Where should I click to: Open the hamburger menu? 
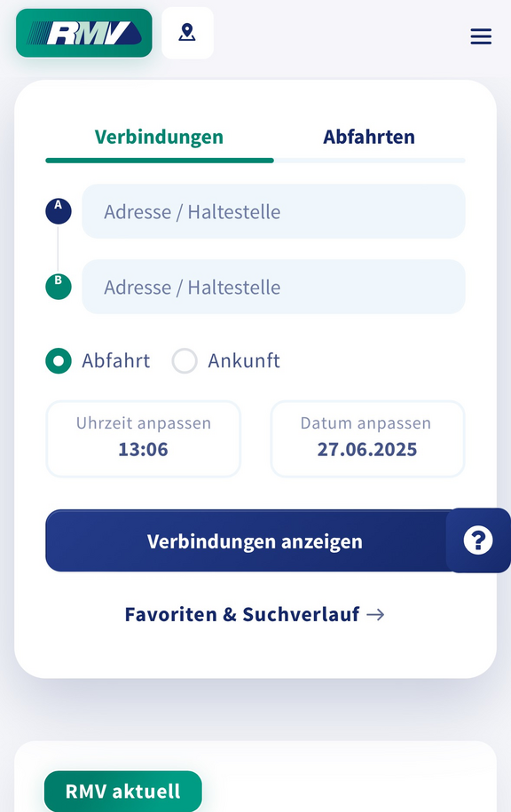tap(481, 36)
